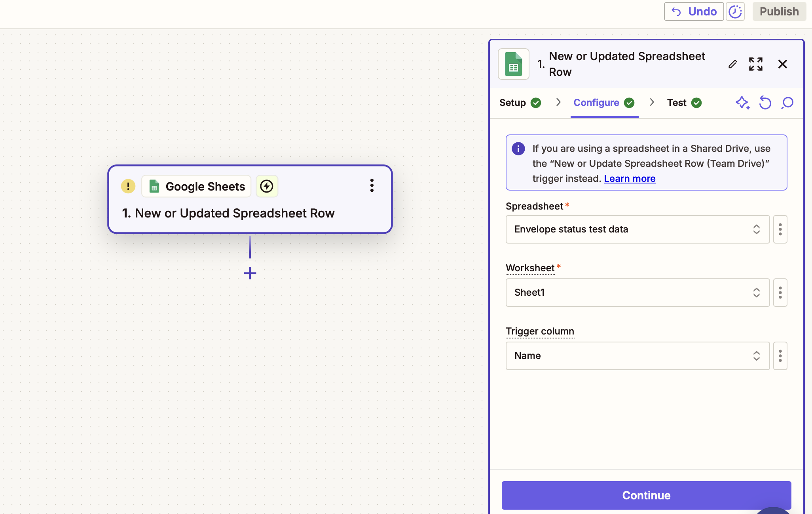Viewport: 812px width, 514px height.
Task: Click the comment bubble icon in panel
Action: (787, 103)
